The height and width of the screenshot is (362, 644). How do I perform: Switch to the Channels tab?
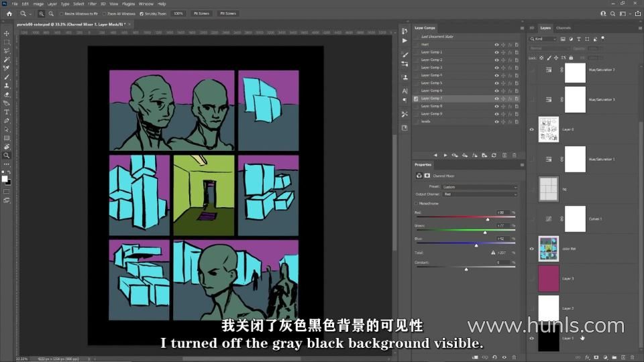[x=563, y=28]
